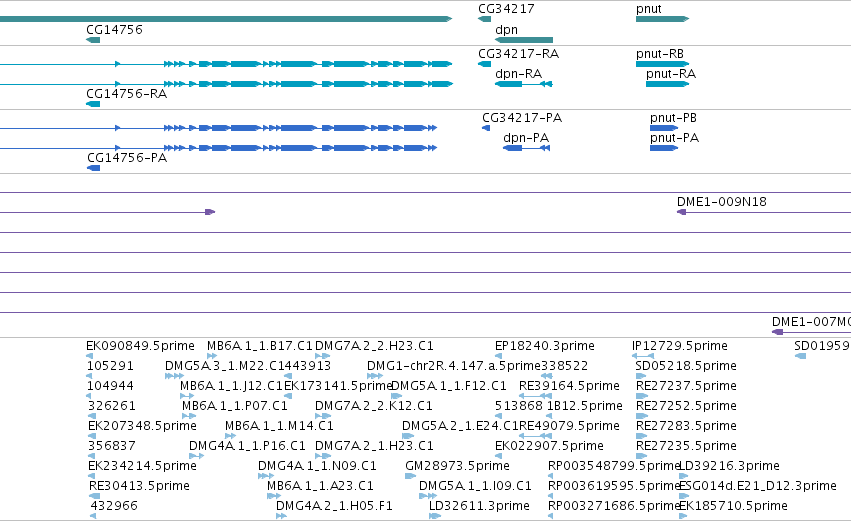Click EST label RE49079.5prime
The image size is (851, 521).
[x=569, y=426]
